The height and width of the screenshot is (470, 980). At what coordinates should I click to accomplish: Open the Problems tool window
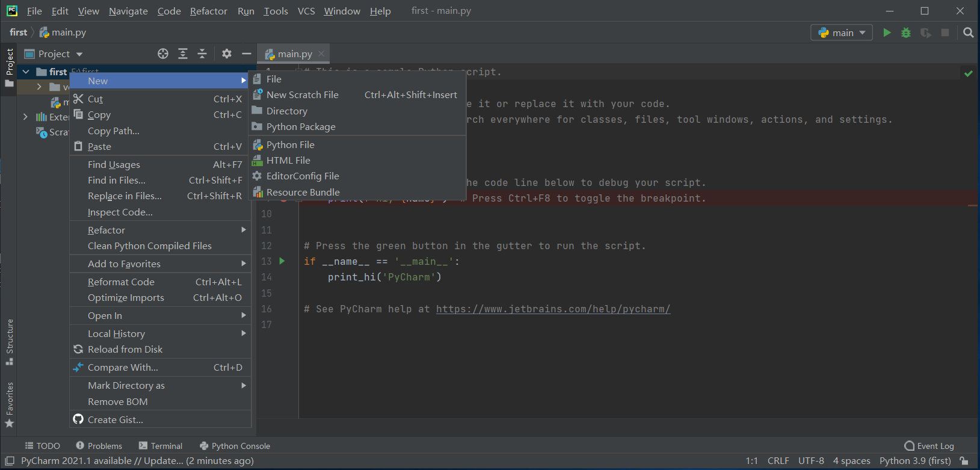(x=99, y=446)
